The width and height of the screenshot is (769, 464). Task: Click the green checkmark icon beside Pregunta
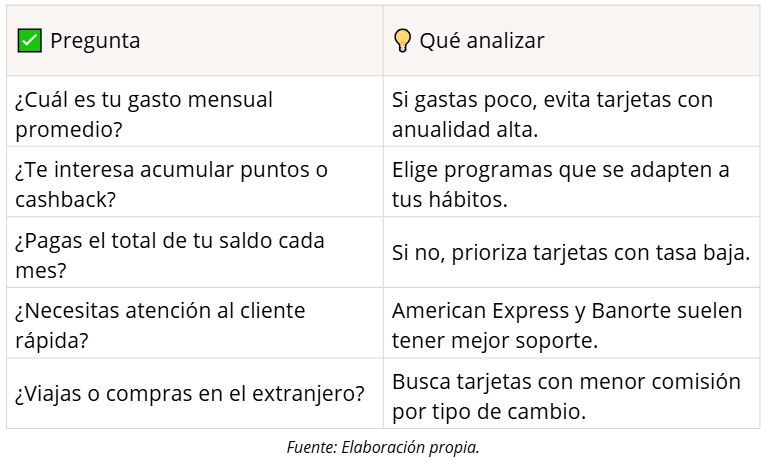coord(30,41)
